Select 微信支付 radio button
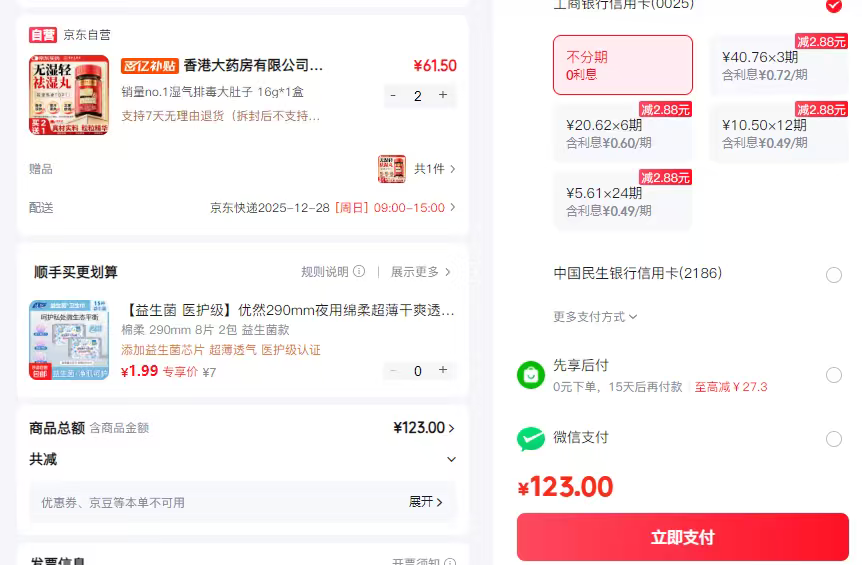 tap(833, 438)
